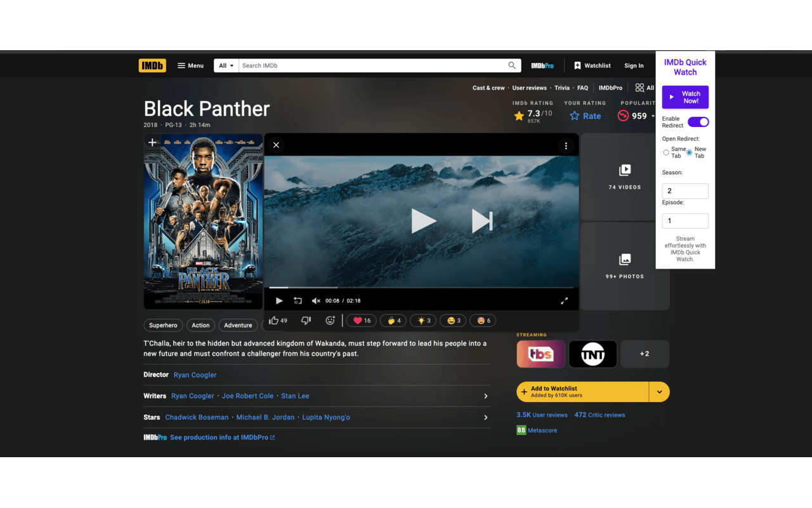Screen dimensions: 812x508
Task: Play video using small control bar button
Action: coord(279,300)
